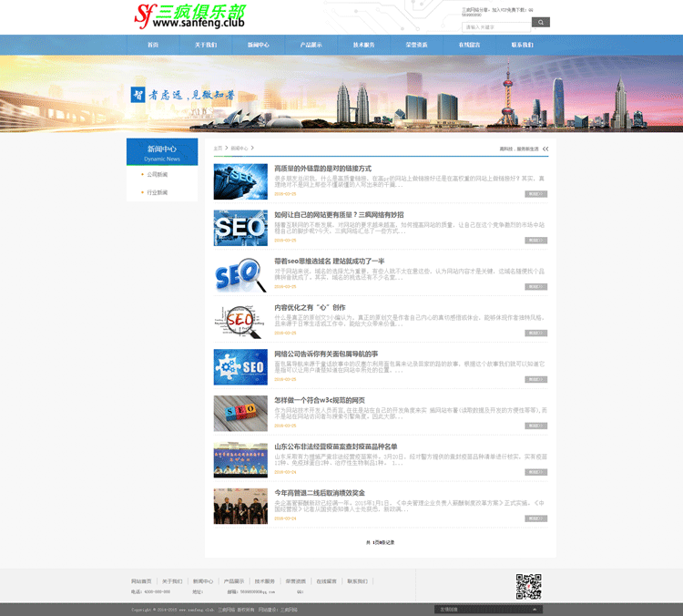Image resolution: width=683 pixels, height=616 pixels.
Task: Click the magnifier search button
Action: [541, 22]
